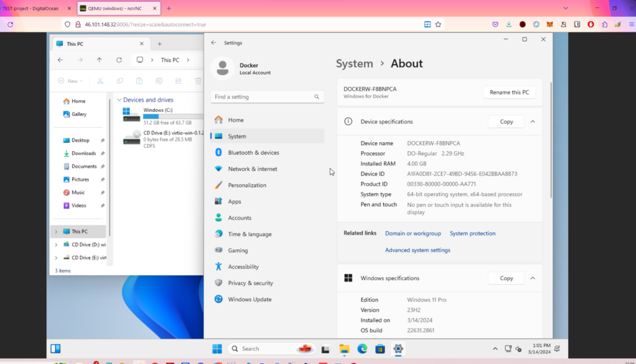Viewport: 636px width, 364px height.
Task: Click the Settings page vertical scrollbar
Action: (x=551, y=140)
